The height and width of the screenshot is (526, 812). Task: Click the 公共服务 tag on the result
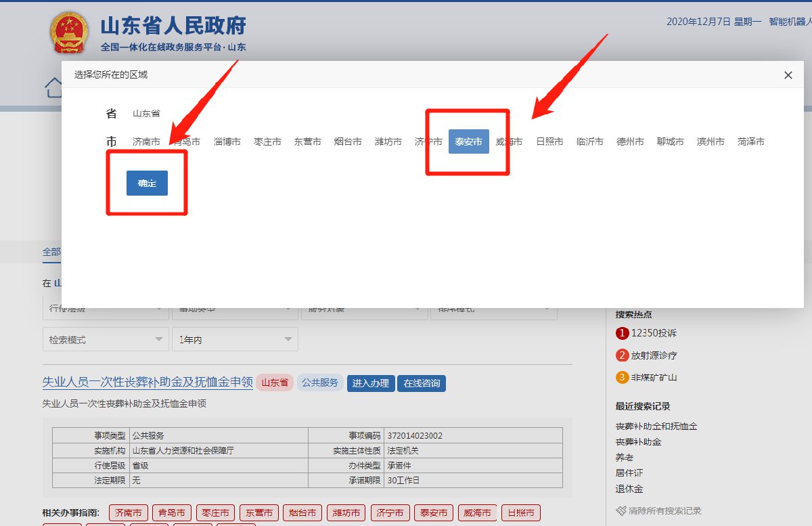pyautogui.click(x=320, y=383)
